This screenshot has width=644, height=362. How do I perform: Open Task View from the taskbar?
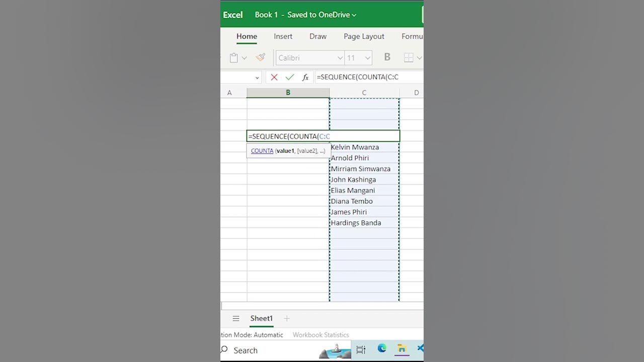click(361, 350)
